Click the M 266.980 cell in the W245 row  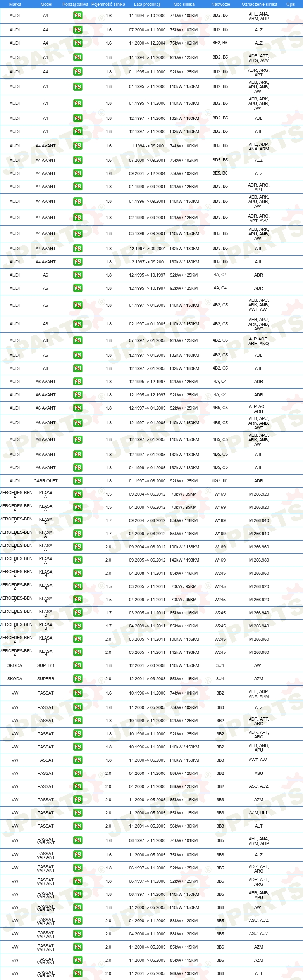(259, 652)
